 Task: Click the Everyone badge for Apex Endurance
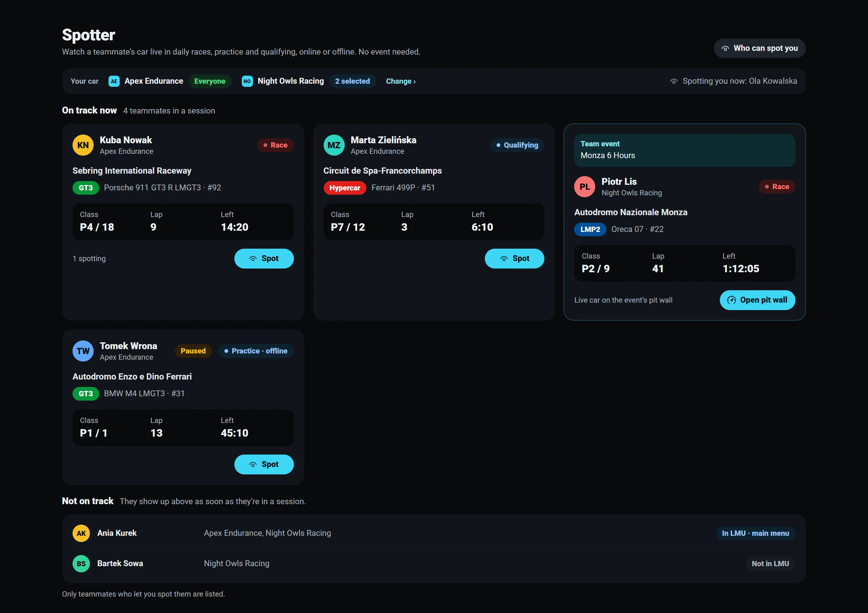tap(210, 81)
